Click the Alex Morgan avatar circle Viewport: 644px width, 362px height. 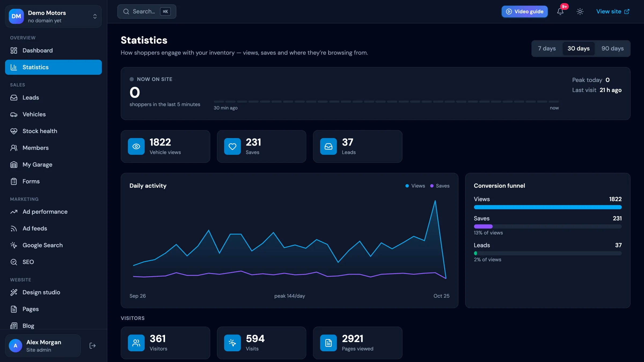15,346
